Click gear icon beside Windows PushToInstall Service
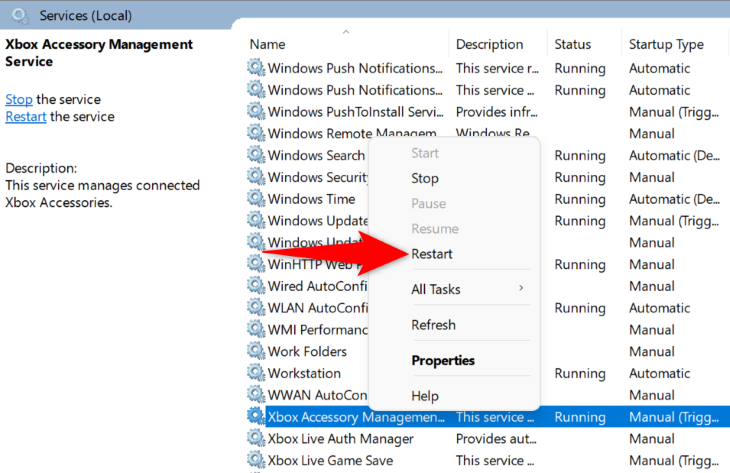Screen dimensions: 730x473 pyautogui.click(x=256, y=112)
